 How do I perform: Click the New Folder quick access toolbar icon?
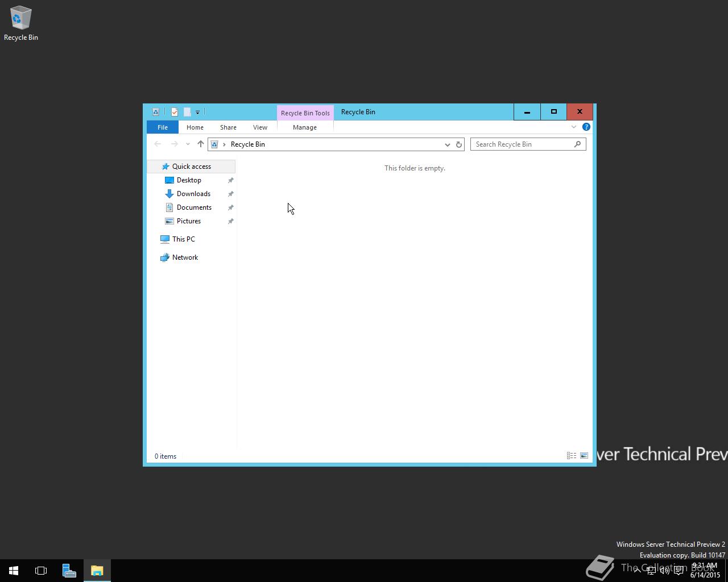point(187,112)
